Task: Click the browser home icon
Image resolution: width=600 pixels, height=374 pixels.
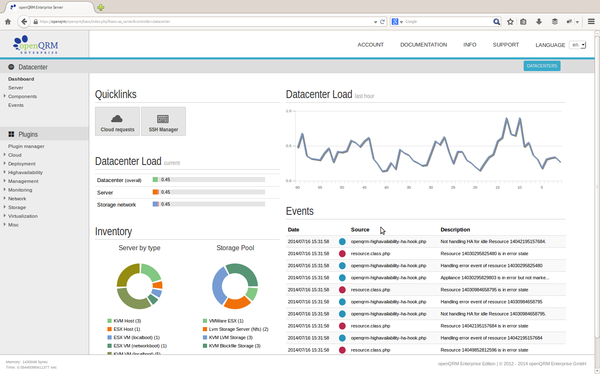Action: [8, 22]
